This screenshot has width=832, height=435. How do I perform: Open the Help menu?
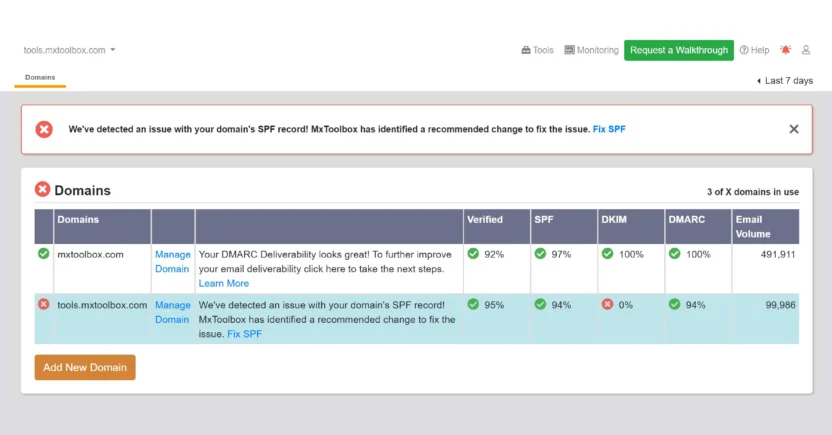click(754, 50)
